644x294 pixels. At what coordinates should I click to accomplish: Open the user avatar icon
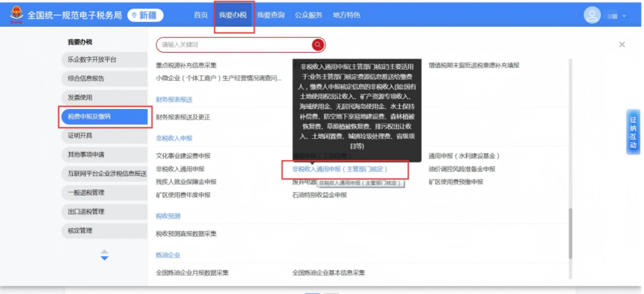592,16
